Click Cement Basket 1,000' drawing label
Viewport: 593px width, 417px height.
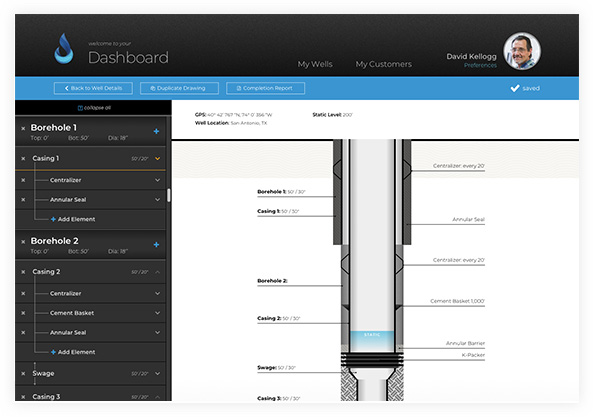[x=457, y=301]
